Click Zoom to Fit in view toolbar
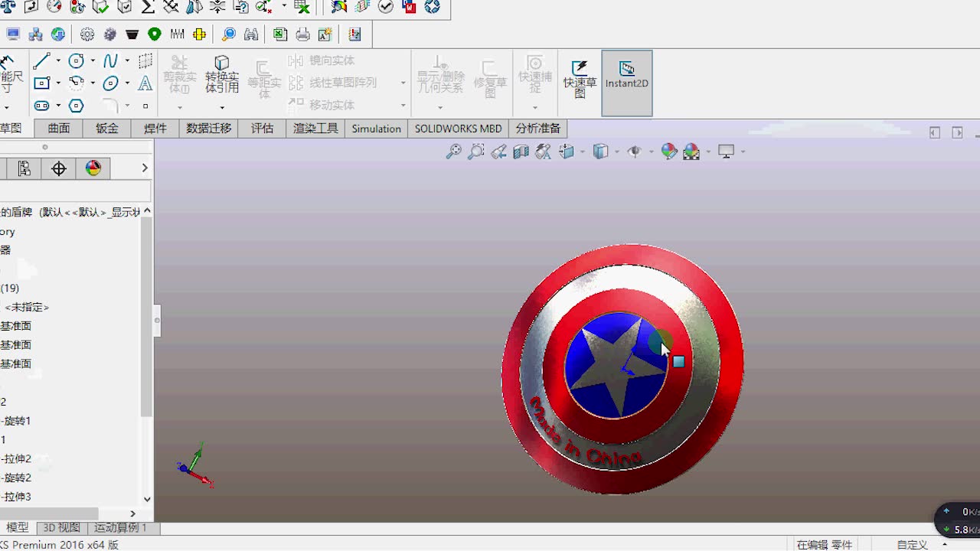Viewport: 980px width, 551px height. (453, 152)
